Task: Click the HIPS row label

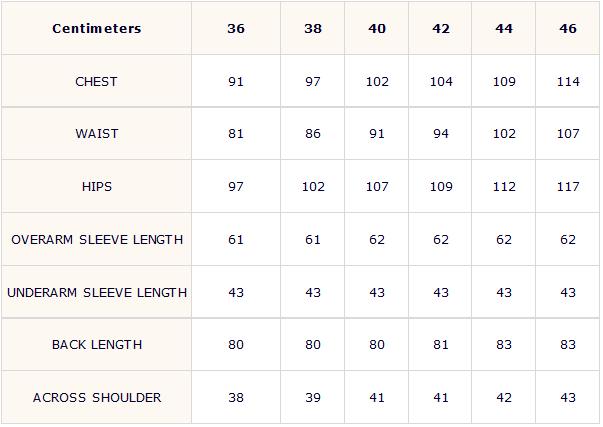Action: click(97, 187)
